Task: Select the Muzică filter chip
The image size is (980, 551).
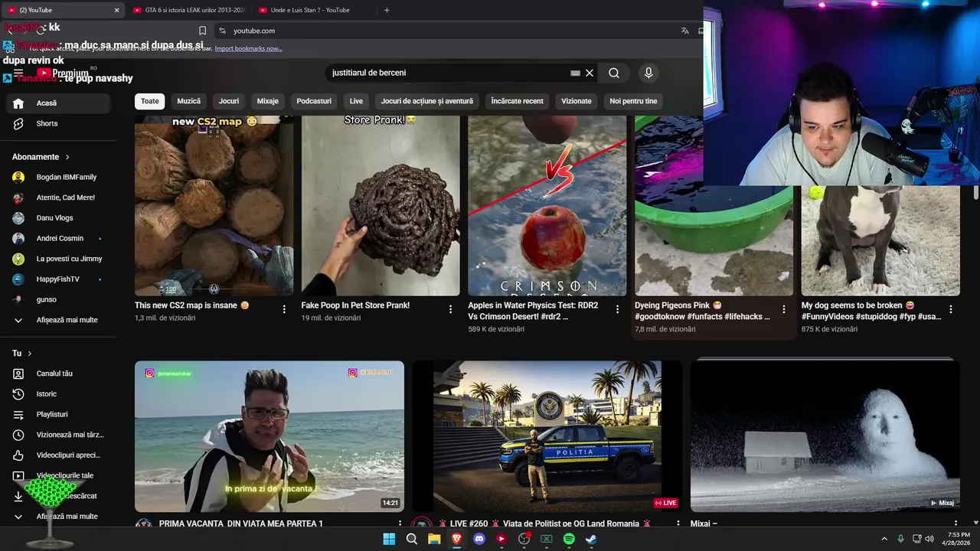Action: tap(189, 101)
